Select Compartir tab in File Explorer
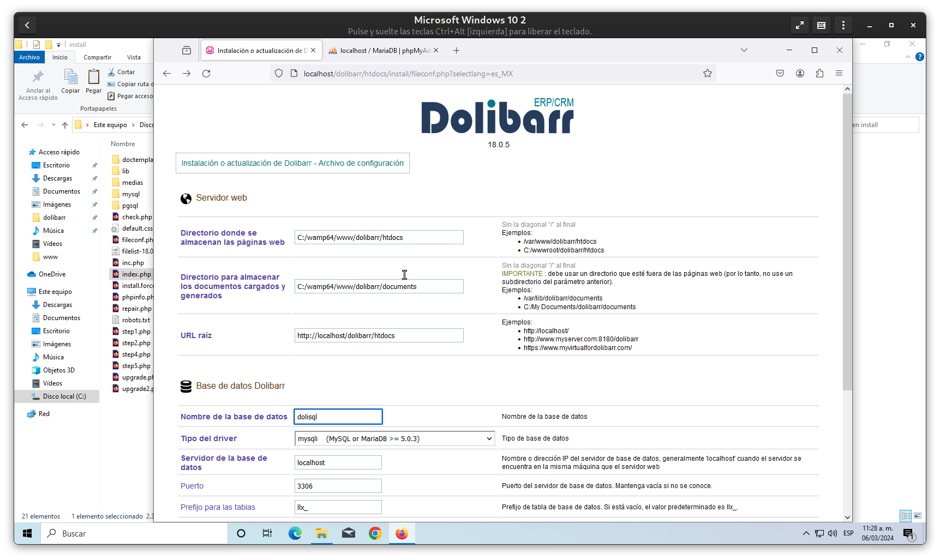Viewport: 940px width, 560px height. pyautogui.click(x=97, y=57)
